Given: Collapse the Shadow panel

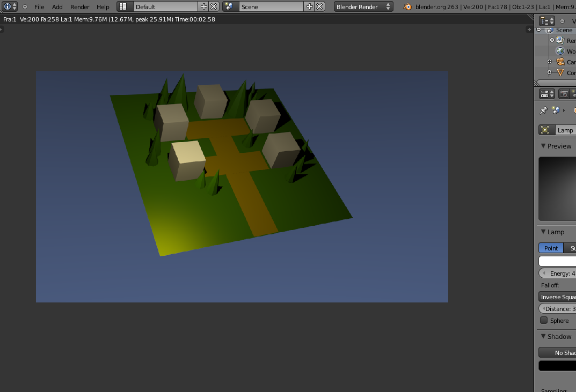Looking at the screenshot, I should pyautogui.click(x=543, y=336).
